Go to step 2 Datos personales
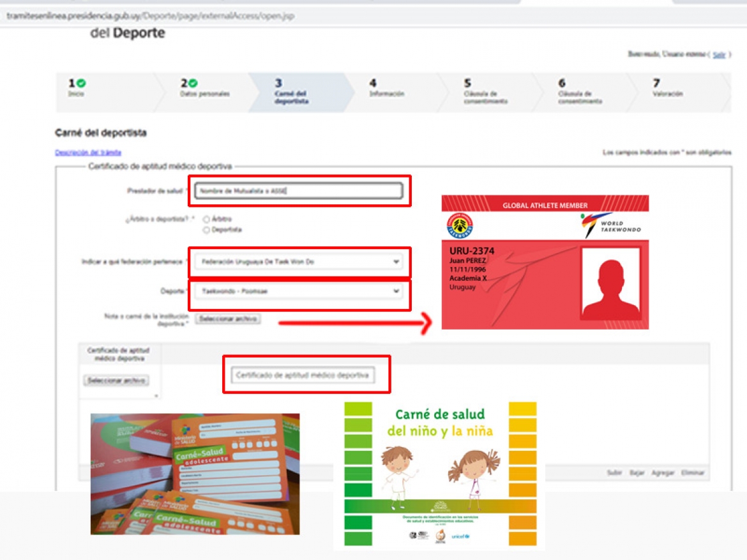747x560 pixels. 204,88
